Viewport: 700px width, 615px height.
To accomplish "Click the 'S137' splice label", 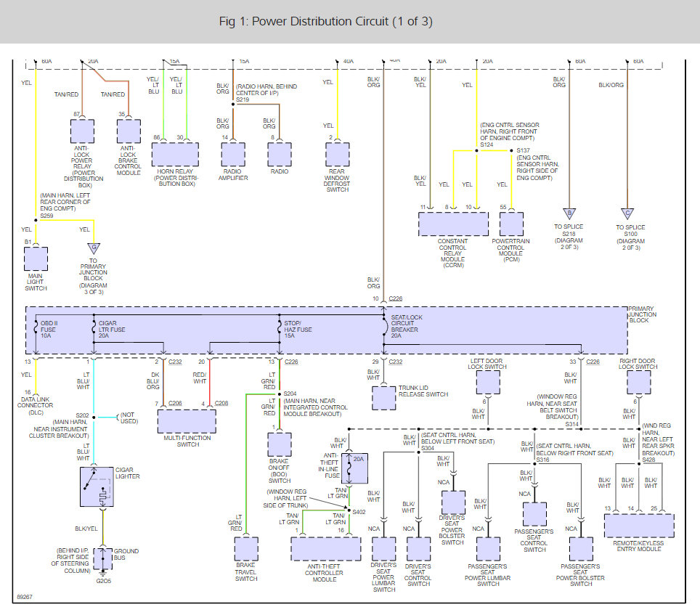I will point(524,150).
